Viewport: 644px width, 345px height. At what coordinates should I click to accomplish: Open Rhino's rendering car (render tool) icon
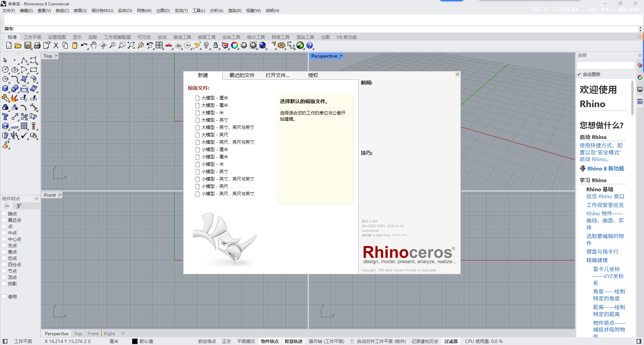coord(169,46)
